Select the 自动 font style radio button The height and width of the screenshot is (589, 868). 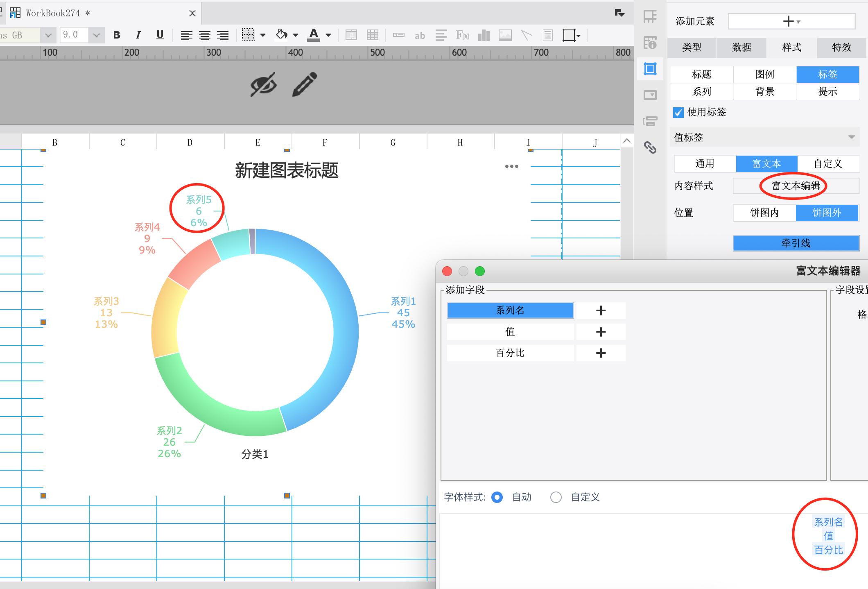tap(497, 497)
